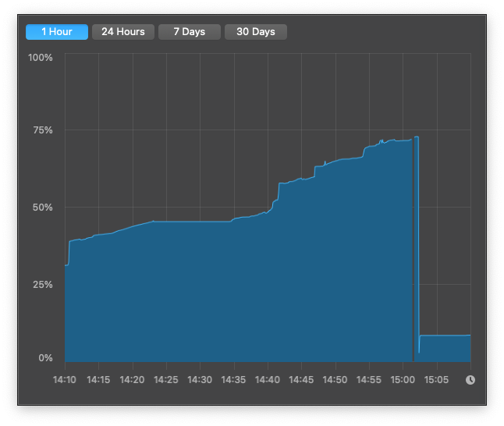Screen dimensions: 504x426
Task: Pick the 14:55 time marker
Action: click(x=369, y=380)
